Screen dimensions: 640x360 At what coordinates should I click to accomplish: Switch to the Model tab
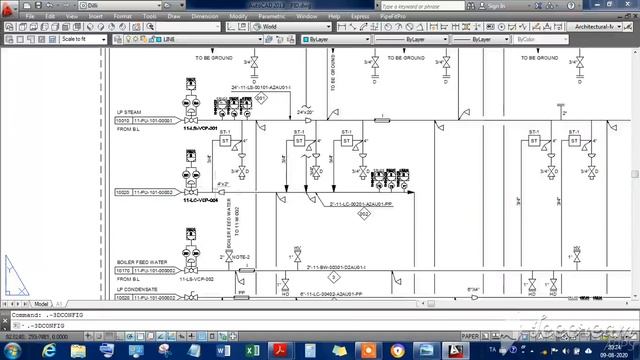[41, 304]
